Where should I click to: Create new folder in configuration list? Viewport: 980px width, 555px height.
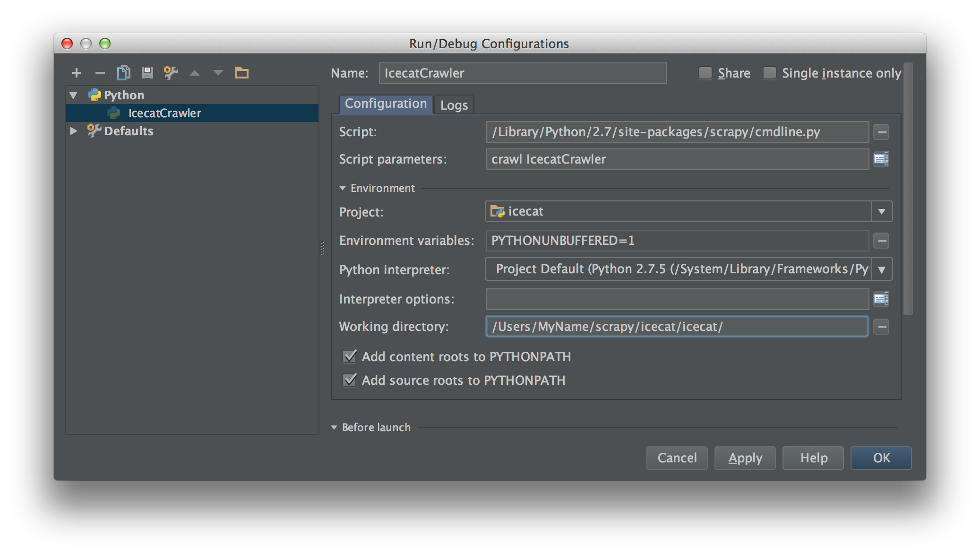pos(242,73)
